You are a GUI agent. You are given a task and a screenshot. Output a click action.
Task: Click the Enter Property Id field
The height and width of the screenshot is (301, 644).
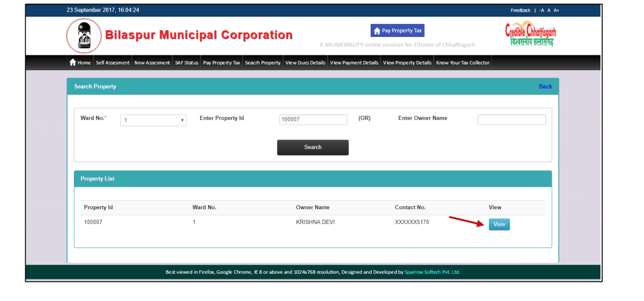[x=313, y=119]
